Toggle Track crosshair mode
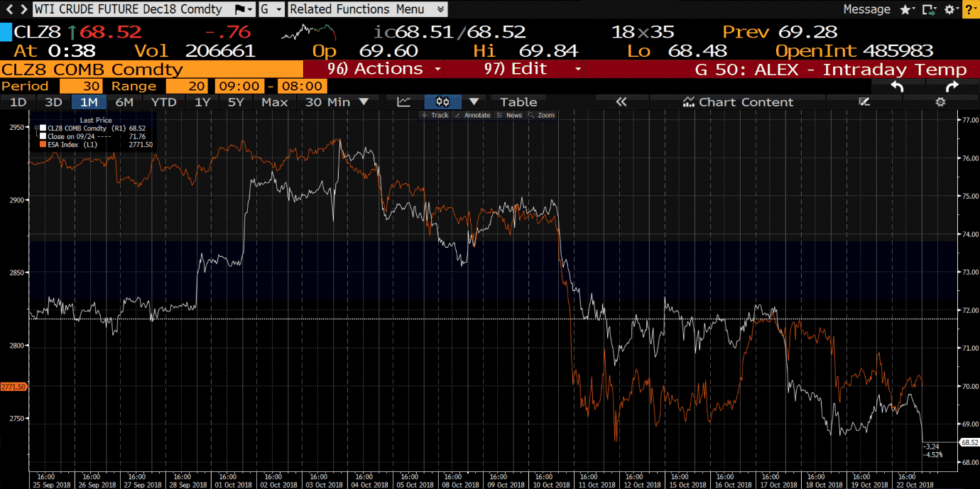980x489 pixels. pos(435,115)
